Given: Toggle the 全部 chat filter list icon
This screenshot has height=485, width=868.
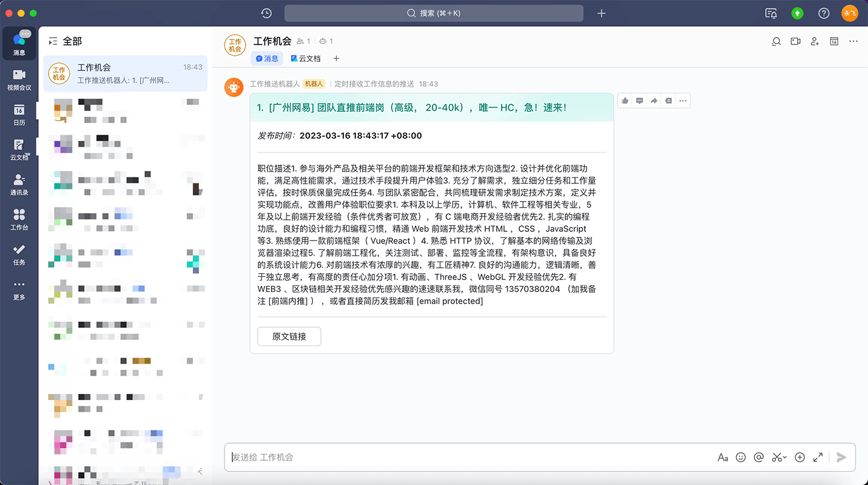Looking at the screenshot, I should click(x=53, y=41).
